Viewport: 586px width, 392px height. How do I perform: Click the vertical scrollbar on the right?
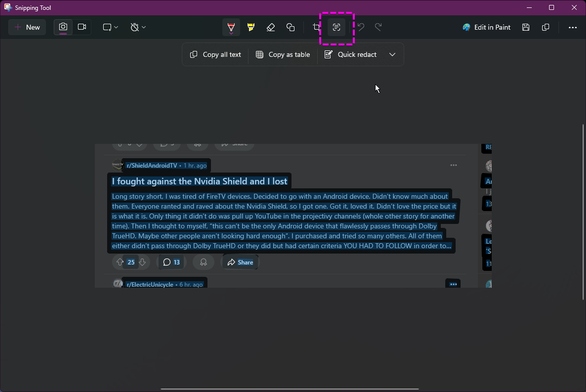pos(583,212)
